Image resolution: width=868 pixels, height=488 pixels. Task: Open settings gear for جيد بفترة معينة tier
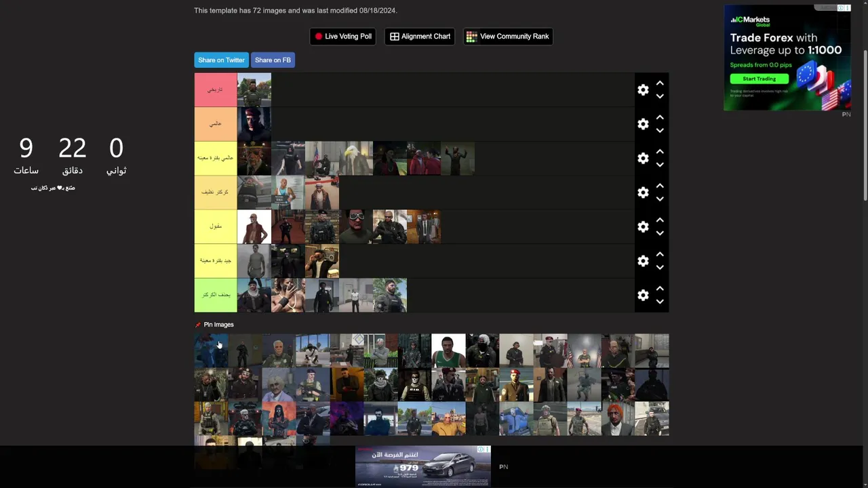(643, 261)
